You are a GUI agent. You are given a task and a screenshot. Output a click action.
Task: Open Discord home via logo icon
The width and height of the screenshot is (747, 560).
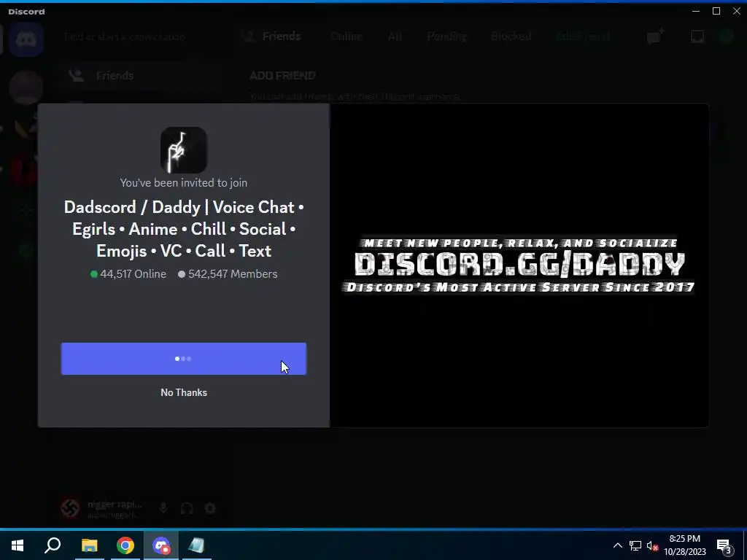(26, 39)
